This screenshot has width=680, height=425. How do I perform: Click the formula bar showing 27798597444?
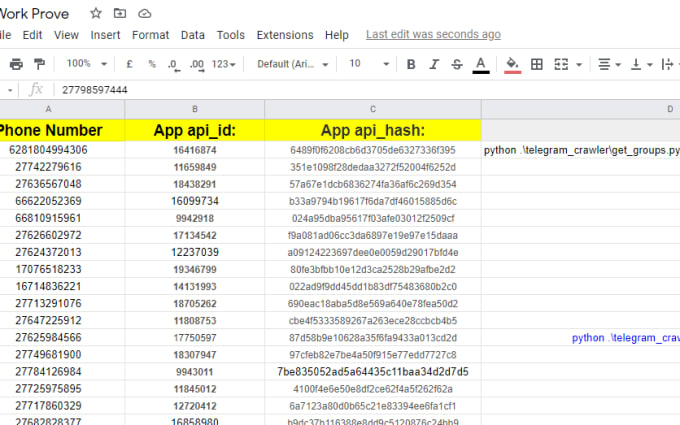click(369, 90)
